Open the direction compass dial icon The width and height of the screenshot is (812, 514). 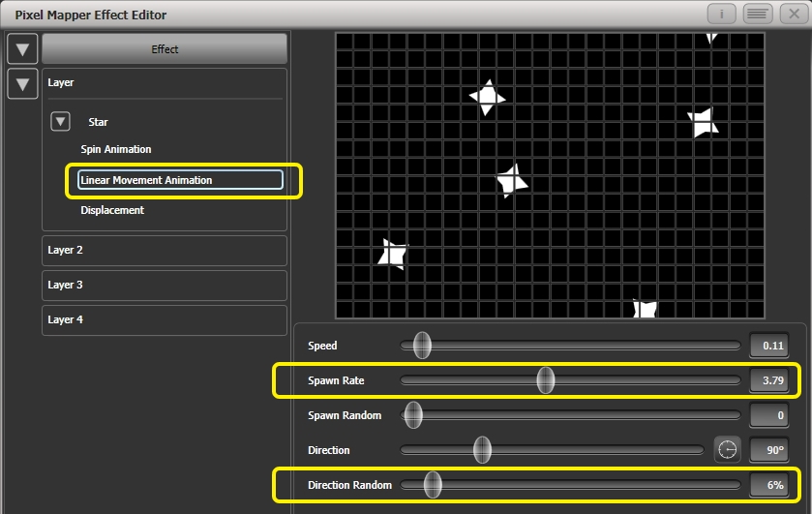pos(727,449)
